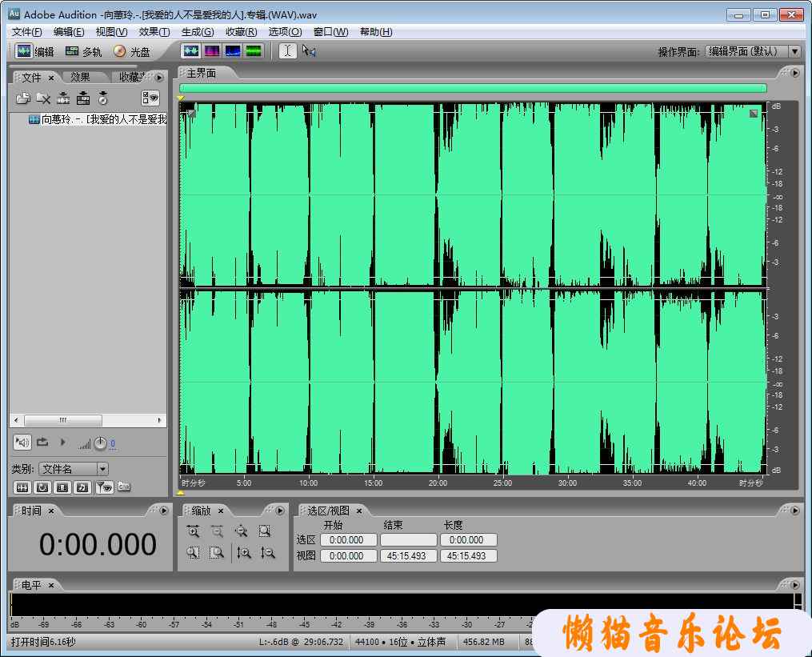The width and height of the screenshot is (812, 657).
Task: Select the time selection I-beam tool
Action: [288, 50]
